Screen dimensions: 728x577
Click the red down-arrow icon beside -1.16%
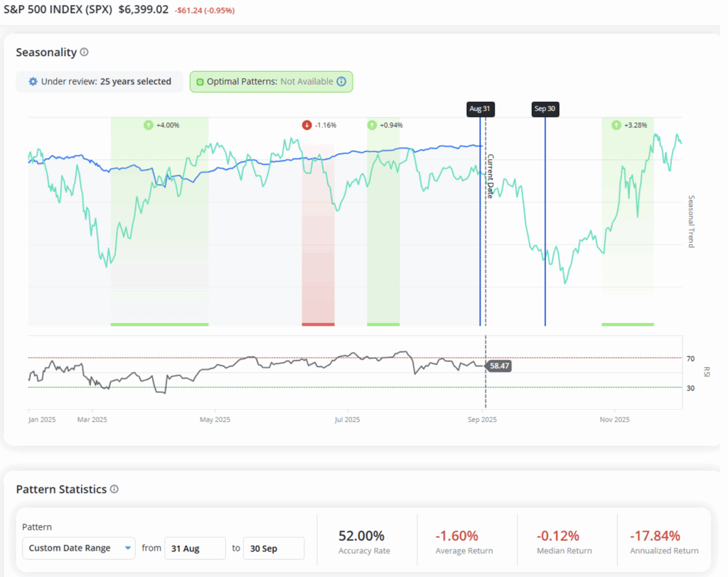pos(307,125)
